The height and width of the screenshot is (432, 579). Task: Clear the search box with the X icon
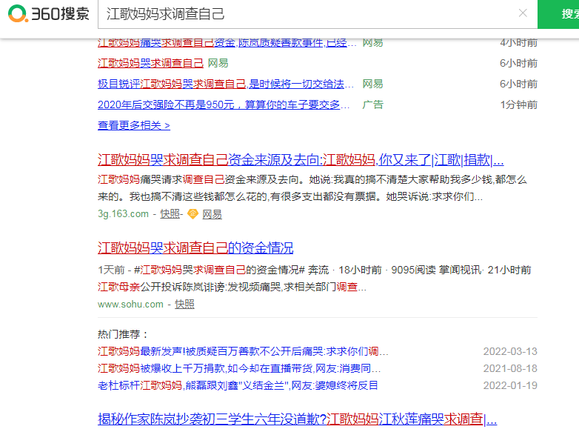523,13
